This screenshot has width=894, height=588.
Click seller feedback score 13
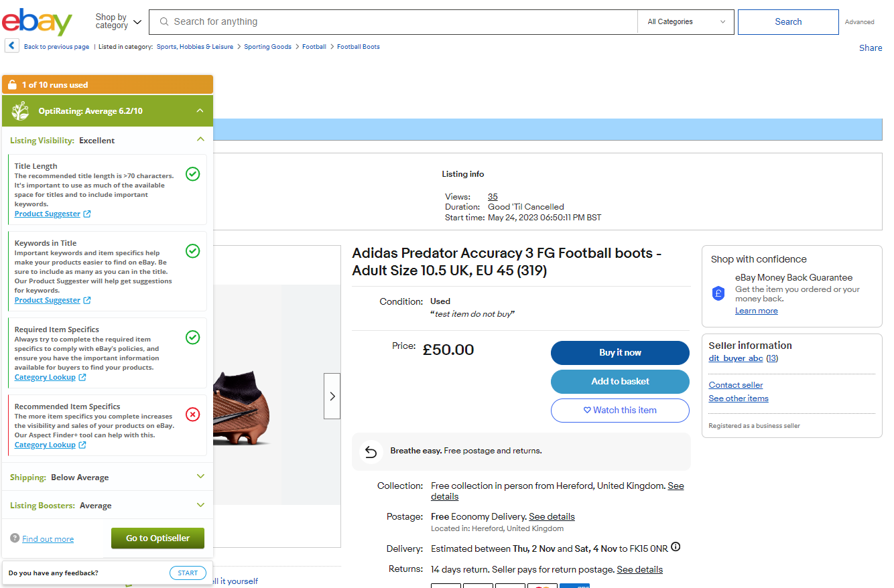pyautogui.click(x=772, y=358)
